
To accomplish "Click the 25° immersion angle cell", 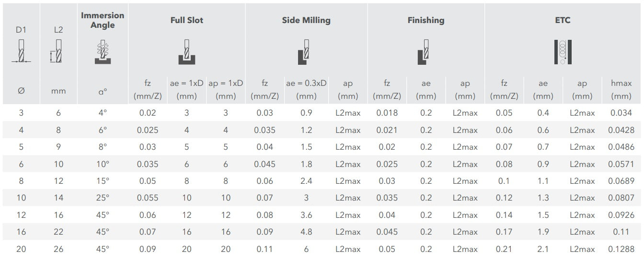I will pos(103,198).
